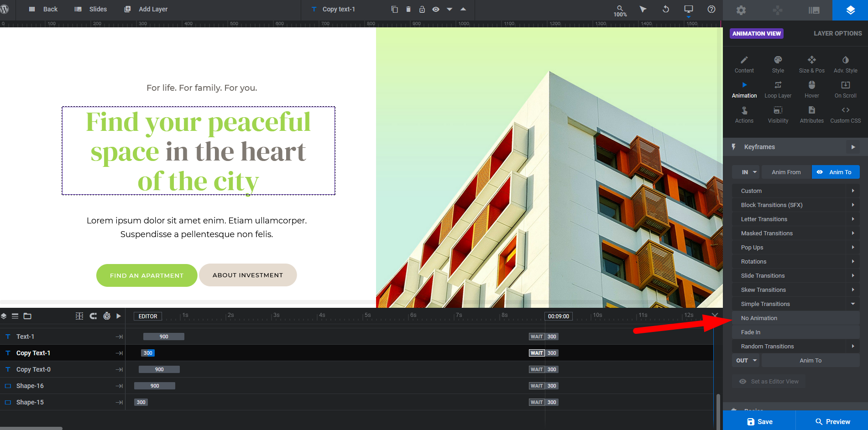This screenshot has height=430, width=868.
Task: Open Adv. Style options
Action: [846, 65]
